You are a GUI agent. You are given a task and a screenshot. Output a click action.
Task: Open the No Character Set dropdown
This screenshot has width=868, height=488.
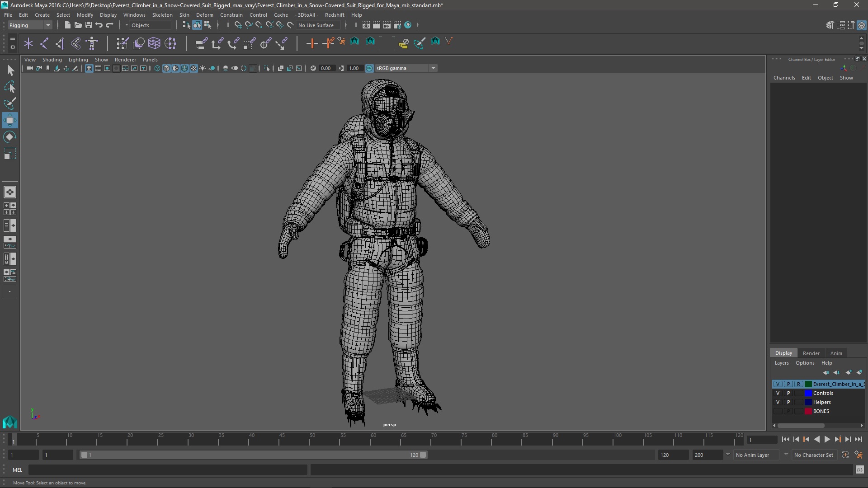(x=815, y=455)
